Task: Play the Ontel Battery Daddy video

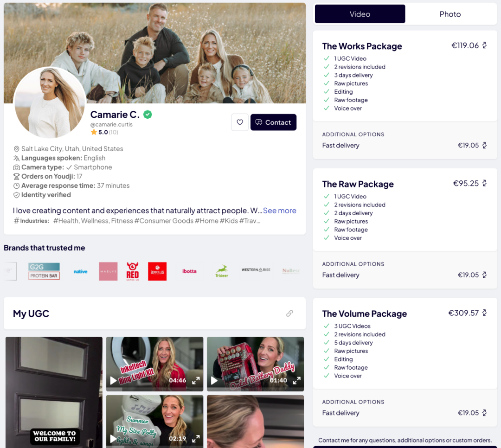Action: click(214, 380)
